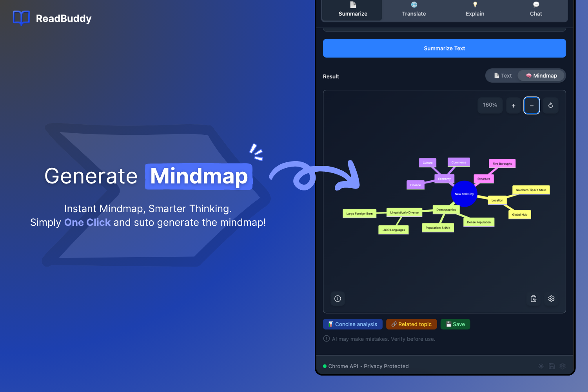Click the footer floppy-disk save icon

coord(552,366)
